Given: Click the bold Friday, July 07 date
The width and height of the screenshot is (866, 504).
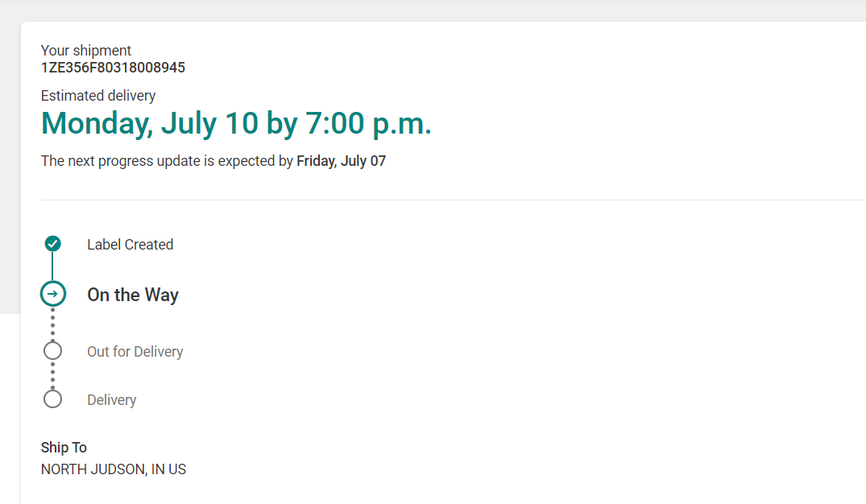Looking at the screenshot, I should click(341, 161).
